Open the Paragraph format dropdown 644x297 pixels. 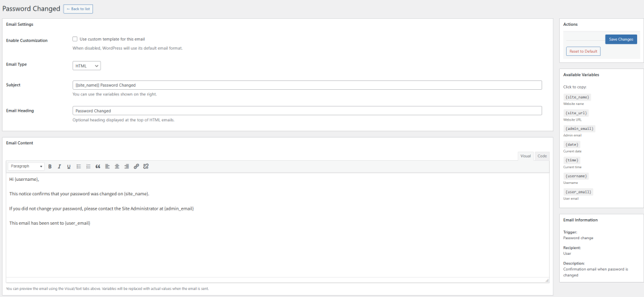tap(26, 166)
